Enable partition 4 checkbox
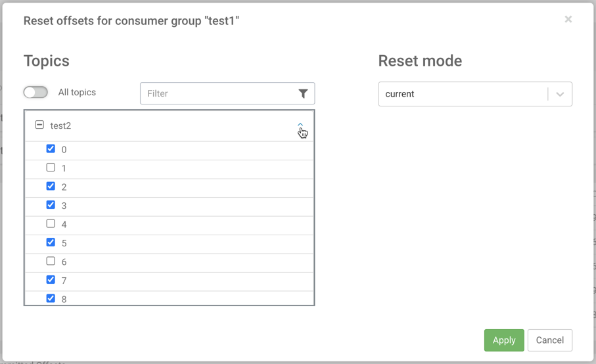The width and height of the screenshot is (596, 364). (51, 223)
